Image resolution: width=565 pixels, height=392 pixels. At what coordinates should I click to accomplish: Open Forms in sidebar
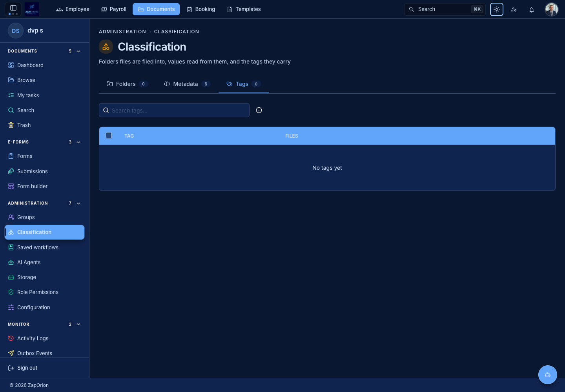click(44, 156)
